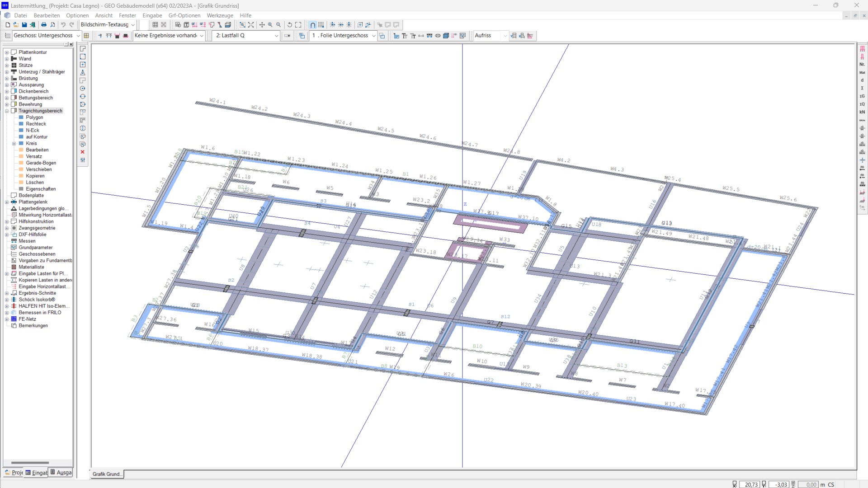Open the Werkzeuge menu
This screenshot has width=868, height=488.
point(220,15)
